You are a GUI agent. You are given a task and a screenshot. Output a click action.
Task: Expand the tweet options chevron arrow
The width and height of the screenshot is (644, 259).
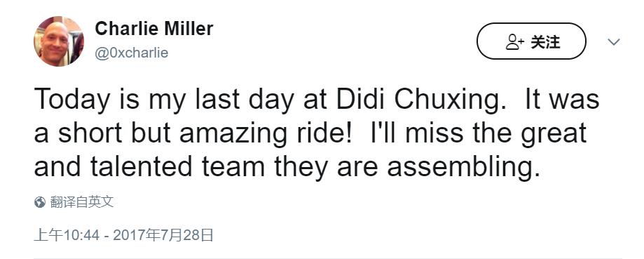614,41
